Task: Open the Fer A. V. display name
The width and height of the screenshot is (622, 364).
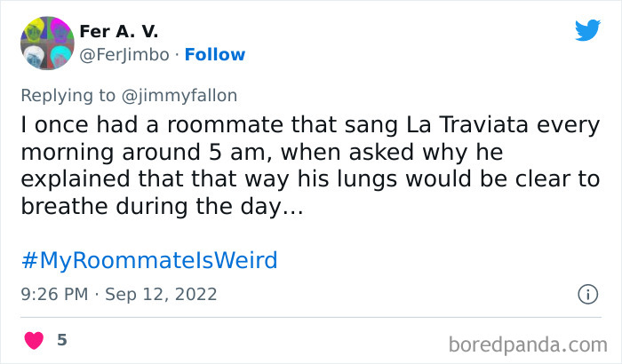Action: click(118, 31)
